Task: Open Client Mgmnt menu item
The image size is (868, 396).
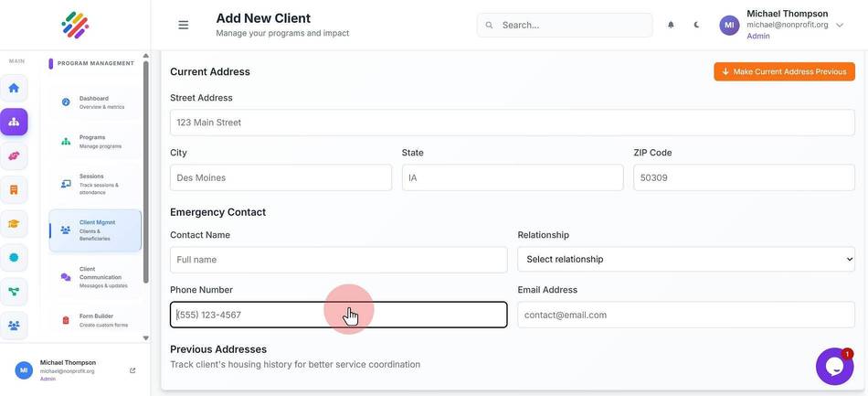Action: (x=95, y=230)
